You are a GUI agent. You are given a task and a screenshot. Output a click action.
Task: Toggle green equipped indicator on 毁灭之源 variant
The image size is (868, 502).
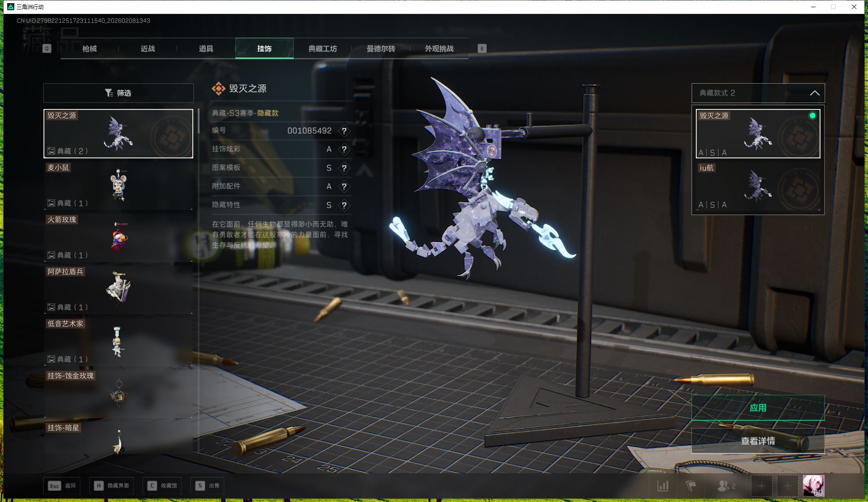click(812, 116)
